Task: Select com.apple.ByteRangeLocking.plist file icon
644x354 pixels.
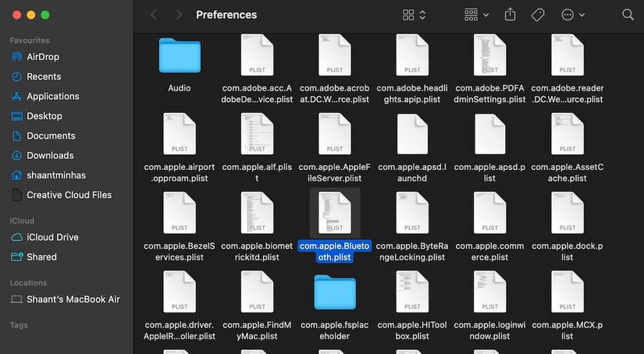Action: [412, 213]
